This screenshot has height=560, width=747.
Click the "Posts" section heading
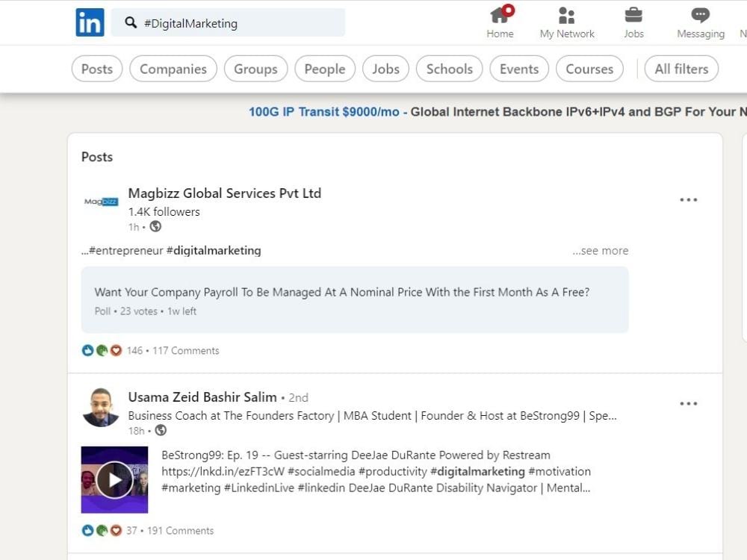96,157
